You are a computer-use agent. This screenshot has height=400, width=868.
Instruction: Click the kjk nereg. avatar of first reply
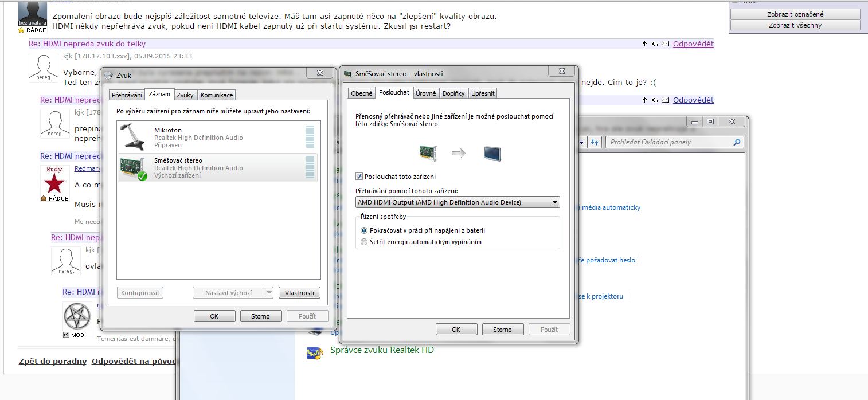click(43, 67)
